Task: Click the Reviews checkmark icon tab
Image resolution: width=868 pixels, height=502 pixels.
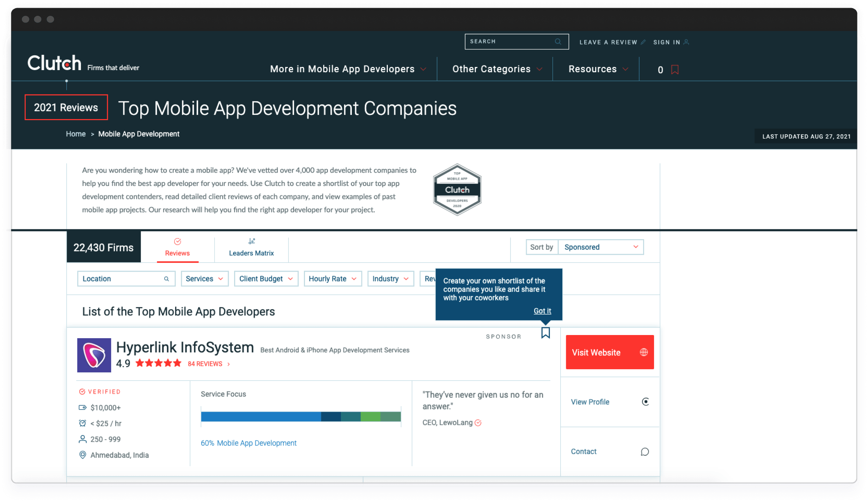Action: pyautogui.click(x=177, y=241)
